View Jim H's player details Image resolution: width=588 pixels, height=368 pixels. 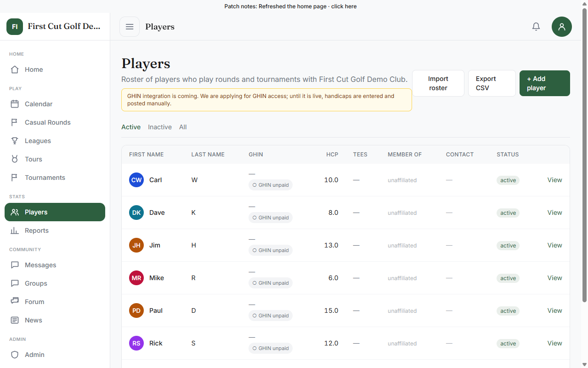tap(554, 245)
